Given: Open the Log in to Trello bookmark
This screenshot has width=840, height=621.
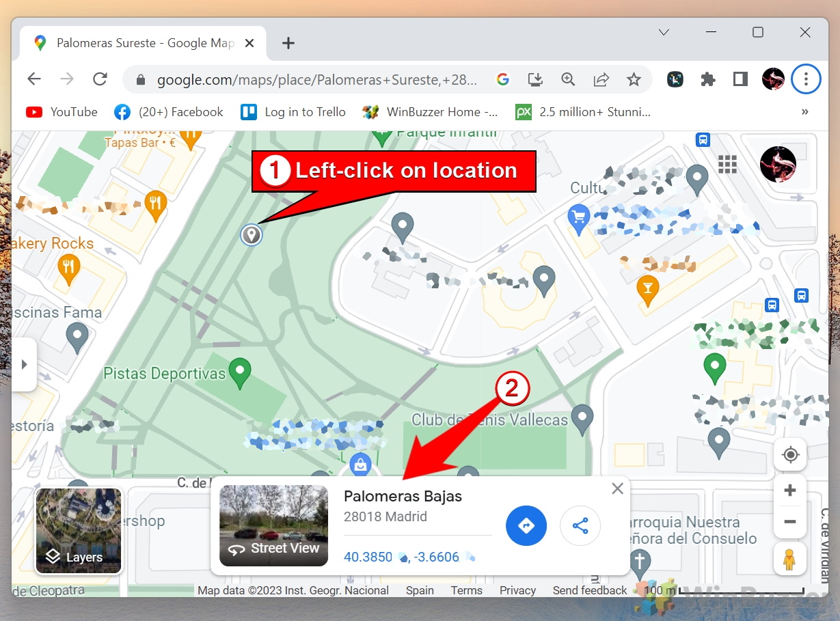Looking at the screenshot, I should pos(293,112).
